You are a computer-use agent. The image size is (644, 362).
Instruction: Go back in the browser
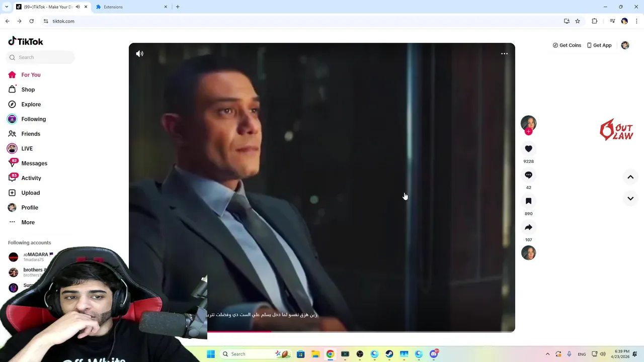pyautogui.click(x=7, y=21)
